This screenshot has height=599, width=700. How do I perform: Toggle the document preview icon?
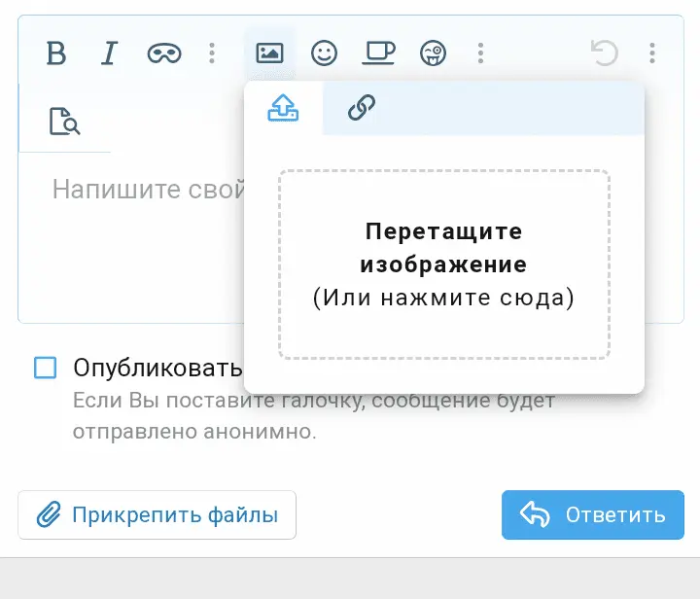64,122
